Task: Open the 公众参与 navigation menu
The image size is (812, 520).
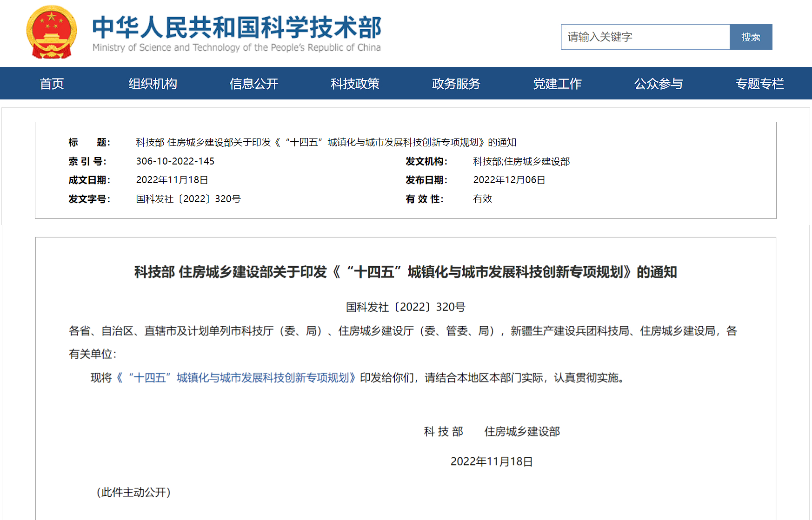Action: coord(658,84)
